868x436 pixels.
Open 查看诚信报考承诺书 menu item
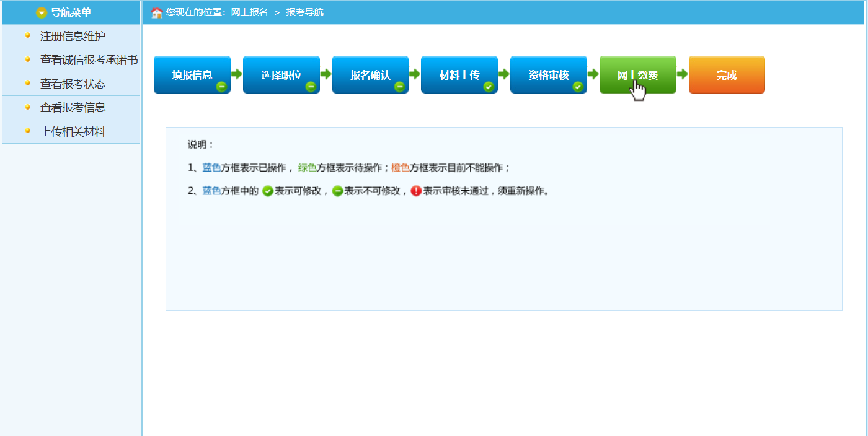click(89, 60)
